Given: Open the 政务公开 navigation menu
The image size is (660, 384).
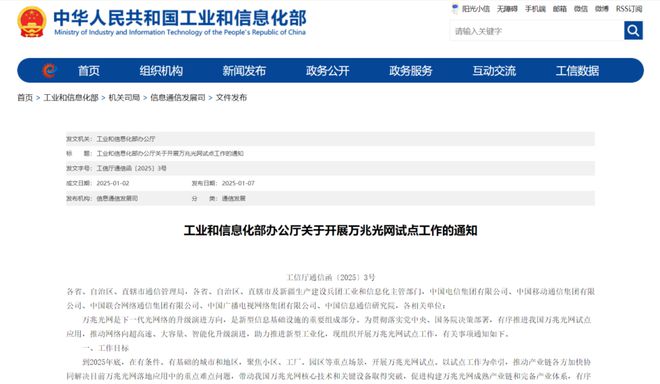Looking at the screenshot, I should pos(327,71).
